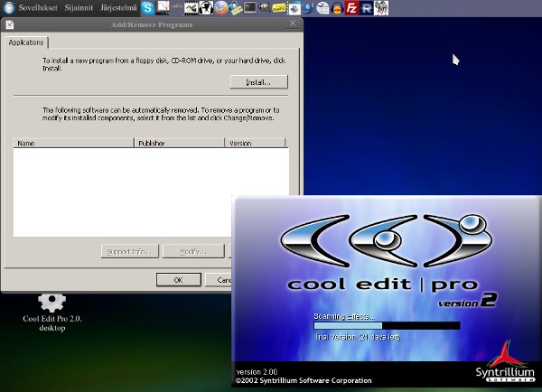Screen dimensions: 542x392
Task: Sort by the Name column header
Action: 73,143
